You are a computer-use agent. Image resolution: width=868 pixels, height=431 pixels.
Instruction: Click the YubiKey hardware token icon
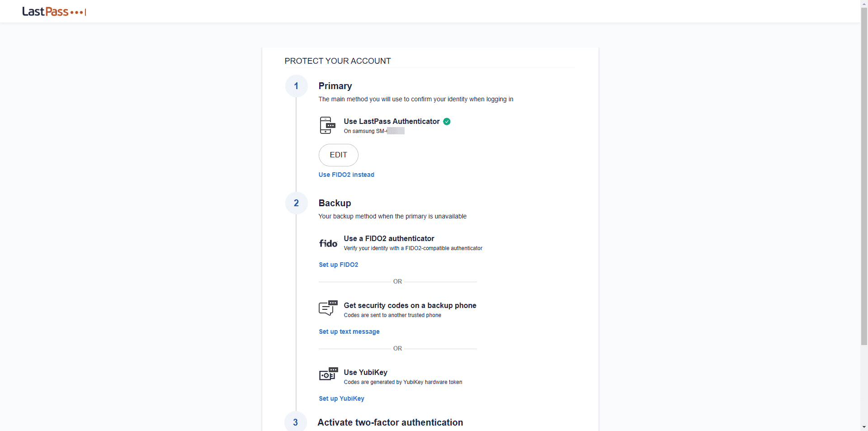pyautogui.click(x=329, y=374)
